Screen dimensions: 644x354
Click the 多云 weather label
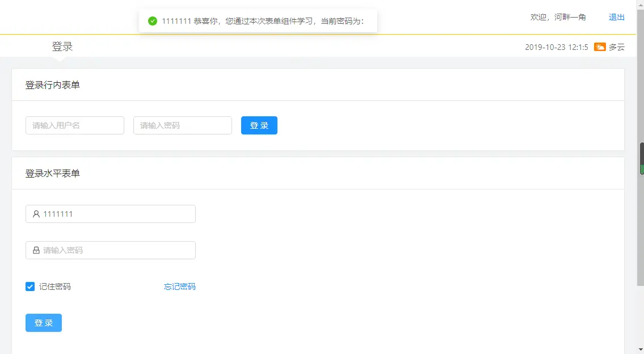coord(617,47)
